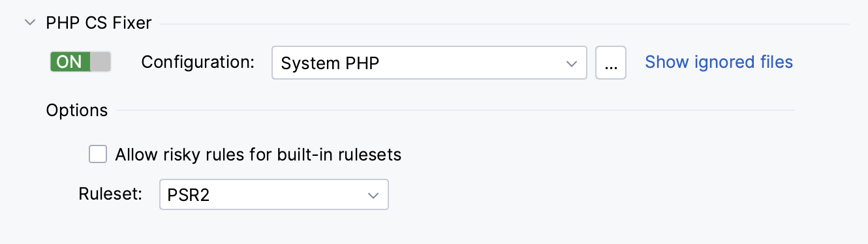Click the down arrow in the Configuration dropdown

click(x=572, y=63)
